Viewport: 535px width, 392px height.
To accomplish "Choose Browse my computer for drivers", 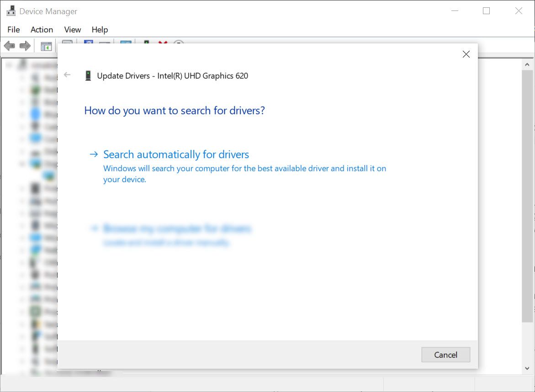I will coord(177,228).
